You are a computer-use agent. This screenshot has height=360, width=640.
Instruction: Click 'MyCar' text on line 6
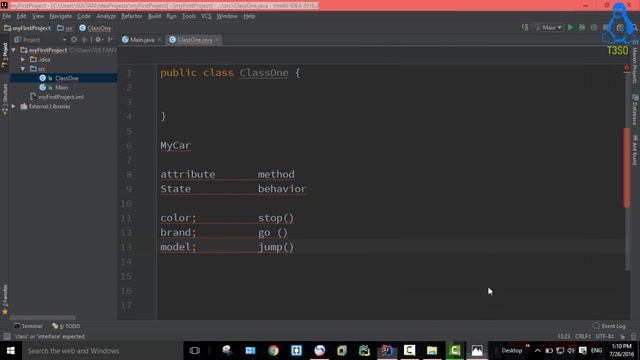pyautogui.click(x=176, y=146)
